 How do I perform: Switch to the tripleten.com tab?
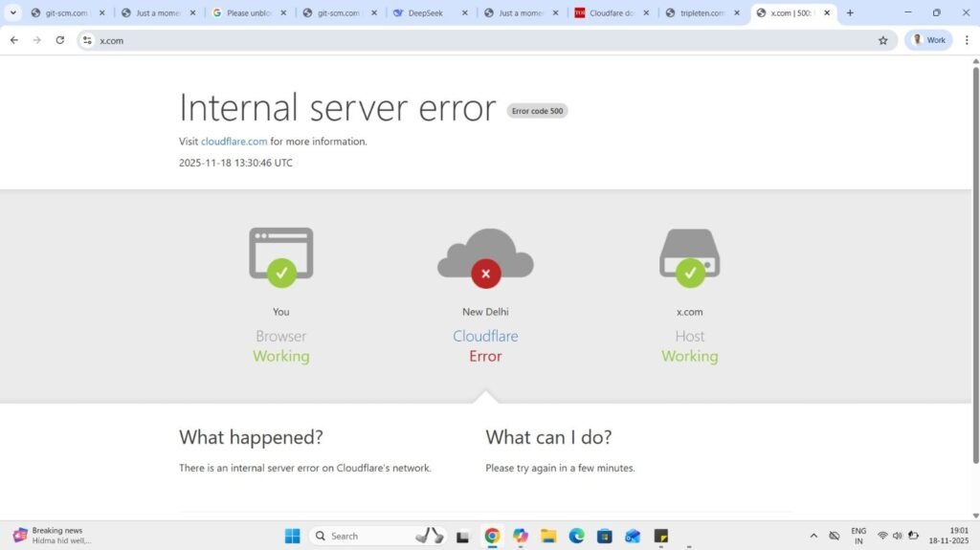coord(702,13)
